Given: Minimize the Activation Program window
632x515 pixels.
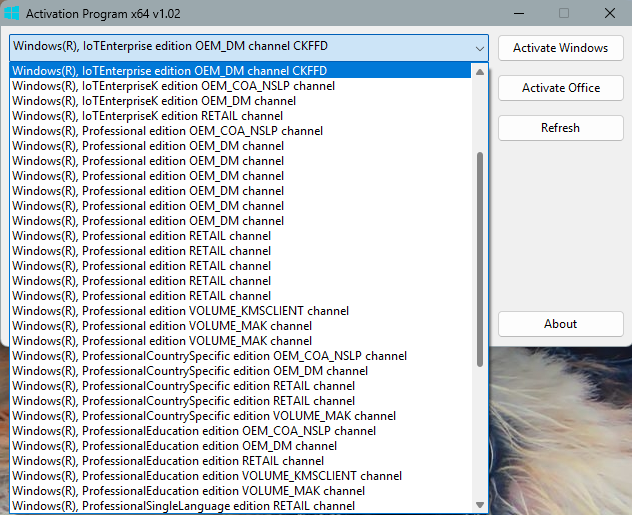Looking at the screenshot, I should [x=519, y=13].
